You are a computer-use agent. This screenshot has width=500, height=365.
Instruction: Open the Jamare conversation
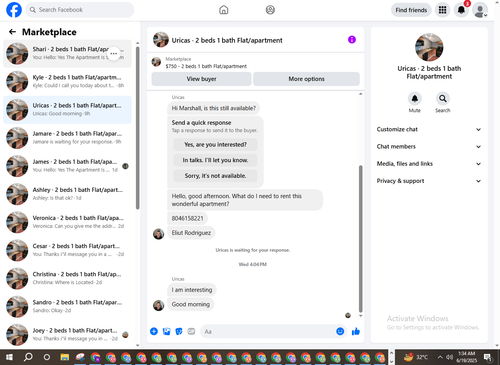click(x=67, y=138)
